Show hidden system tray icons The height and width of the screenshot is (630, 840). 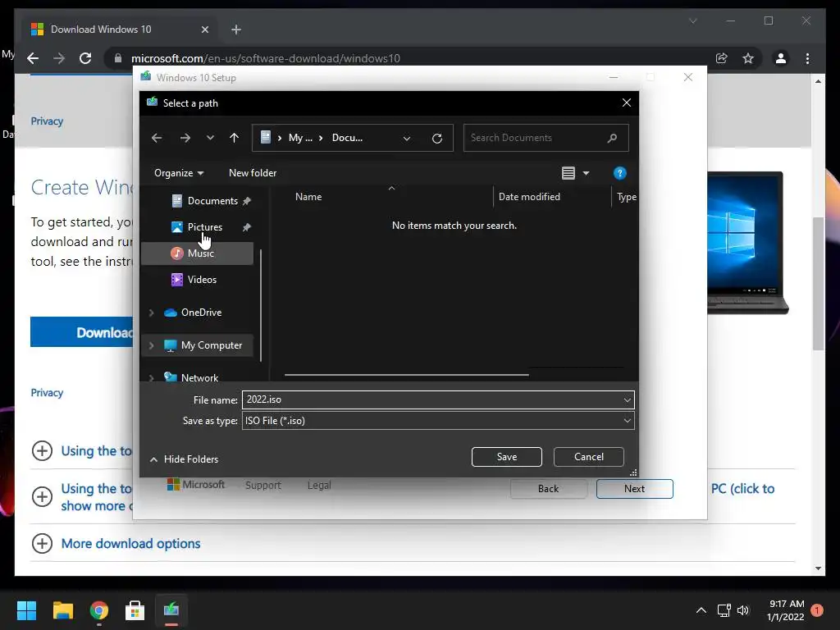tap(701, 610)
